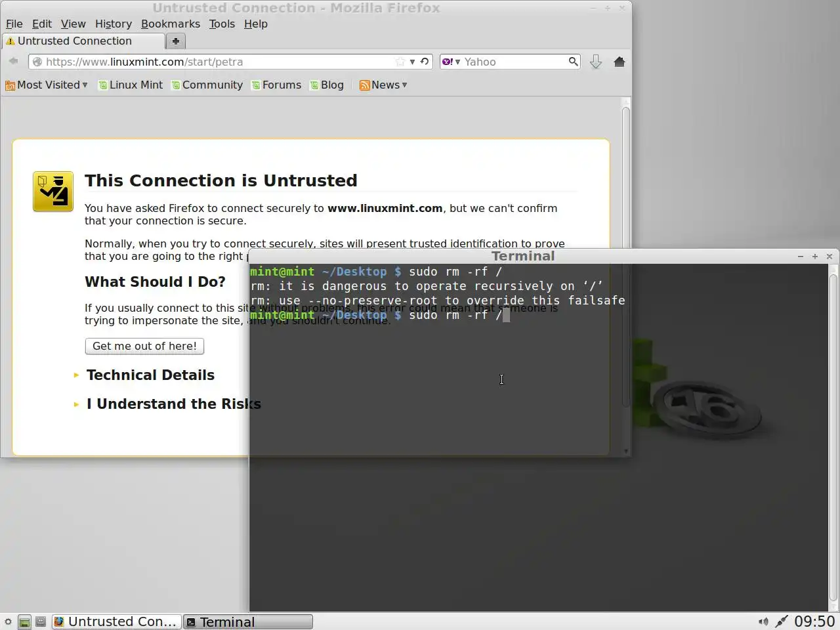The width and height of the screenshot is (840, 630).
Task: Open the Mint menu gear icon in panel
Action: (x=8, y=621)
